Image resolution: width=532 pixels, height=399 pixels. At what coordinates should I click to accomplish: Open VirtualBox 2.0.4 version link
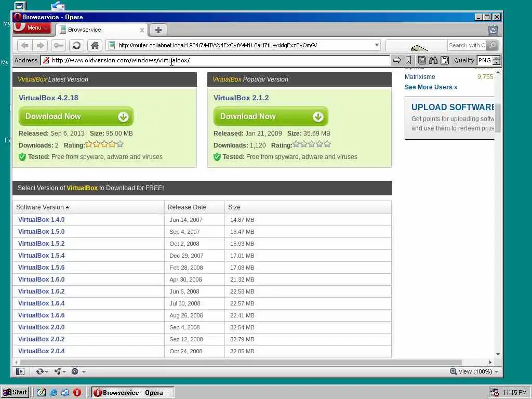point(42,351)
